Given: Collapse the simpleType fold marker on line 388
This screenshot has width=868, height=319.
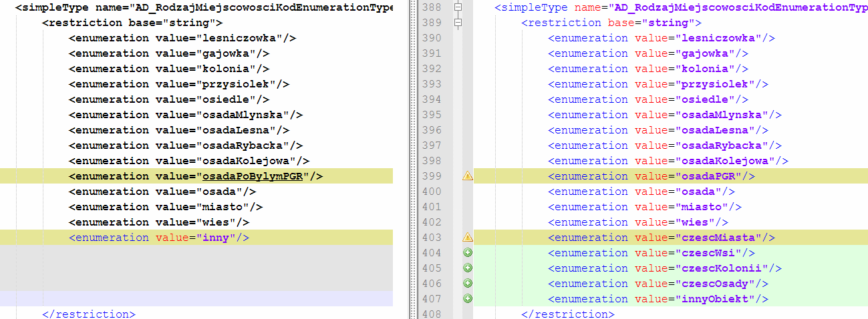Looking at the screenshot, I should tap(458, 7).
